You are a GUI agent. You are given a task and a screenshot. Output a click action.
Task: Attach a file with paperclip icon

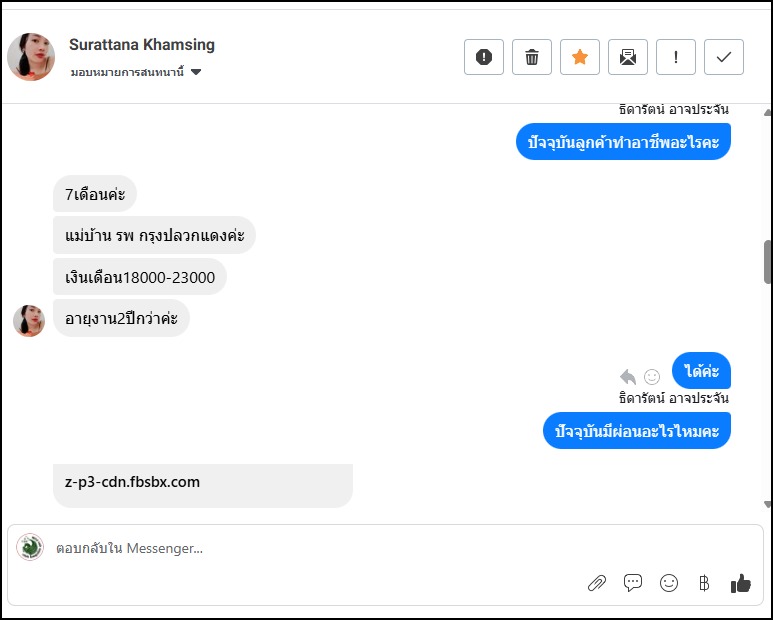coord(597,583)
